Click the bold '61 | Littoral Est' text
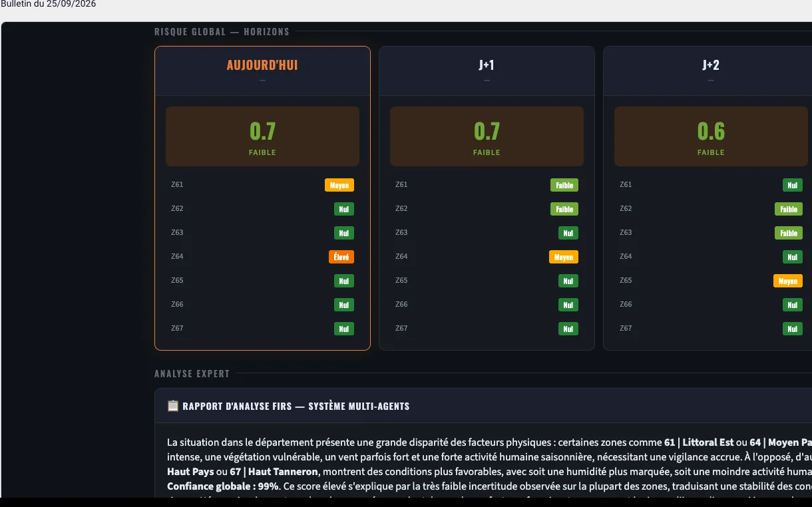The width and height of the screenshot is (812, 507). point(699,442)
